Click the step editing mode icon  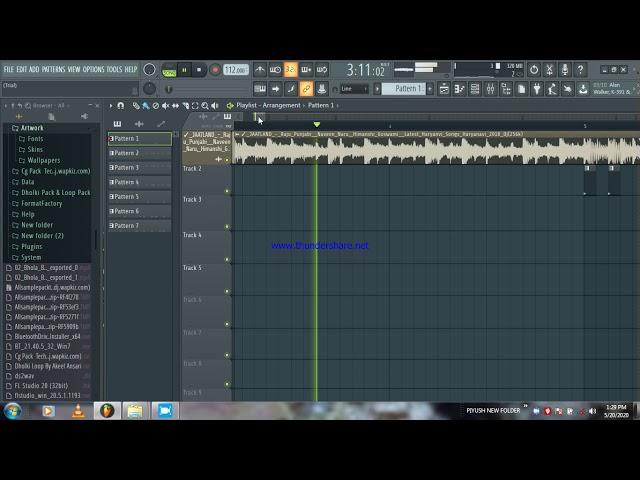(x=291, y=89)
